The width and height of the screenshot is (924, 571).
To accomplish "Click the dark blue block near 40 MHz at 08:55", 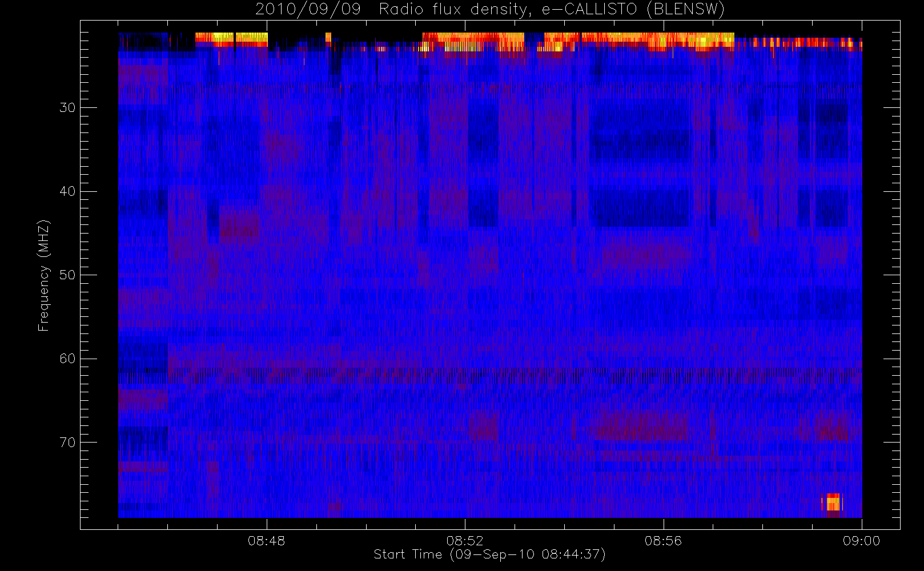I will point(640,208).
